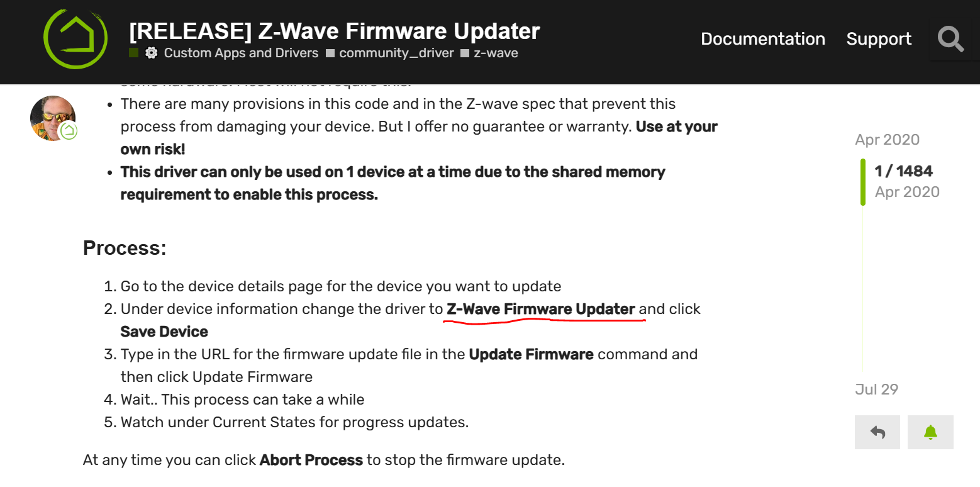
Task: Click the z-wave tag square icon
Action: 465,53
